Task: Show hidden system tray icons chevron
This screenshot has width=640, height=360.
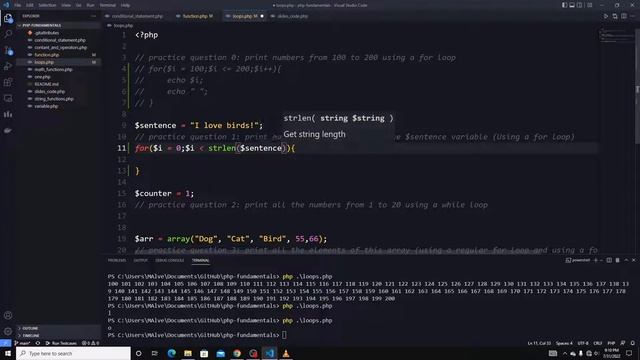Action: tap(565, 353)
